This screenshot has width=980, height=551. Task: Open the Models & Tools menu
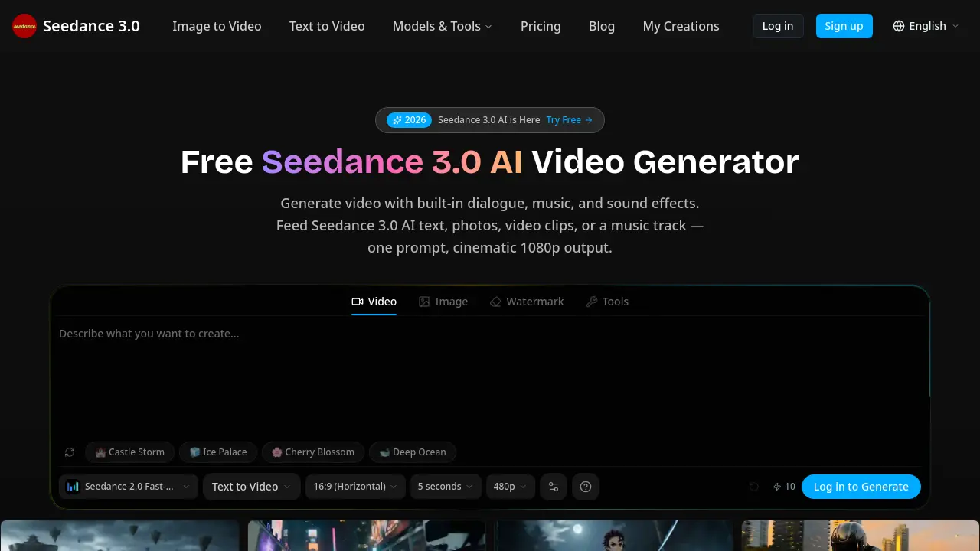(x=443, y=26)
